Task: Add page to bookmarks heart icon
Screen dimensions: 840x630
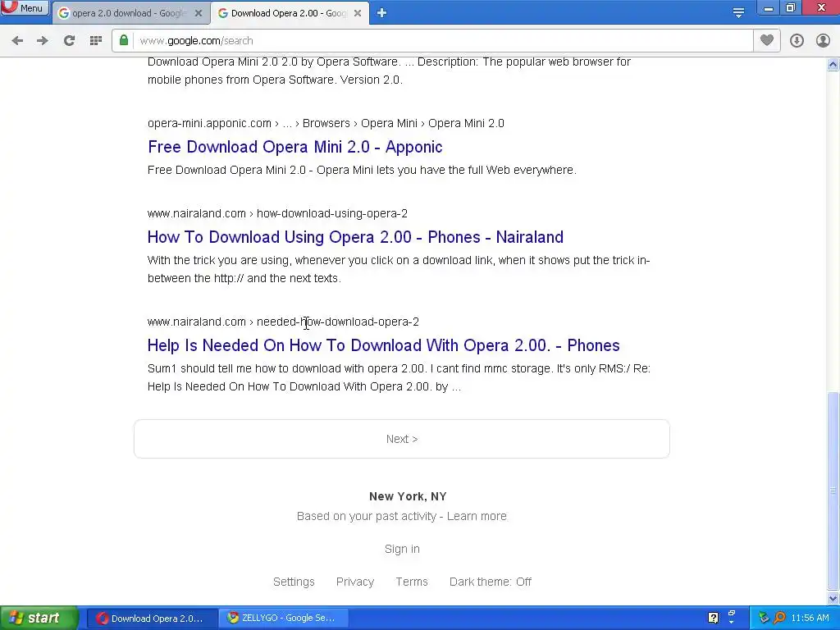Action: click(x=767, y=40)
